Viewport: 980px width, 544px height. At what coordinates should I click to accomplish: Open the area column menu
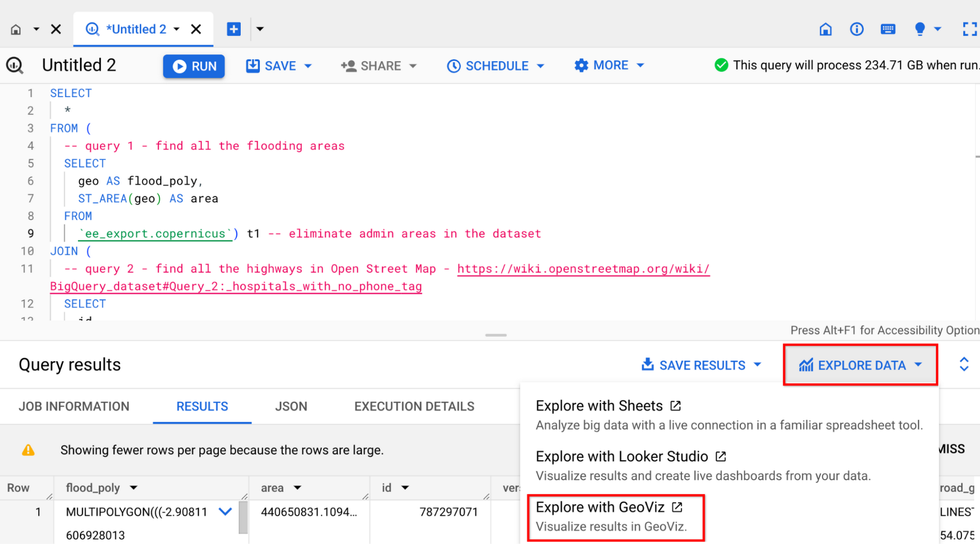click(x=297, y=488)
